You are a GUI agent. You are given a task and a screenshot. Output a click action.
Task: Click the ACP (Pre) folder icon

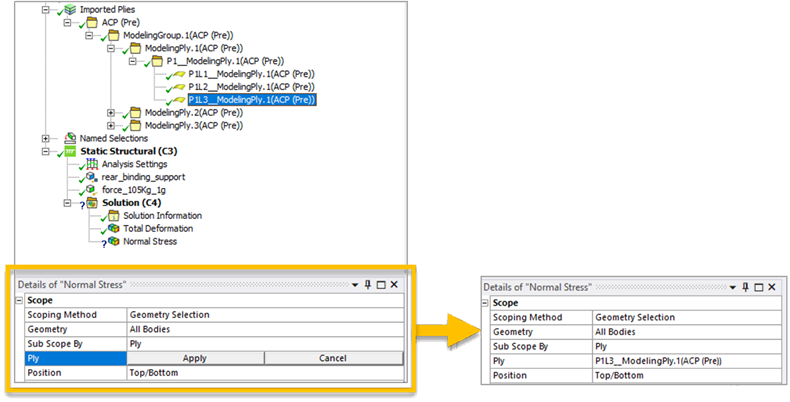pyautogui.click(x=92, y=23)
